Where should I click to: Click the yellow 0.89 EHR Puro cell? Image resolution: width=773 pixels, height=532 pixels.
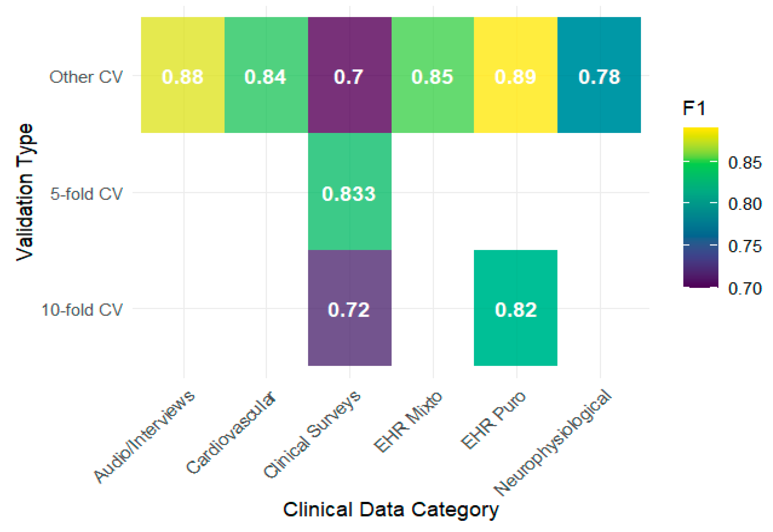(x=515, y=75)
